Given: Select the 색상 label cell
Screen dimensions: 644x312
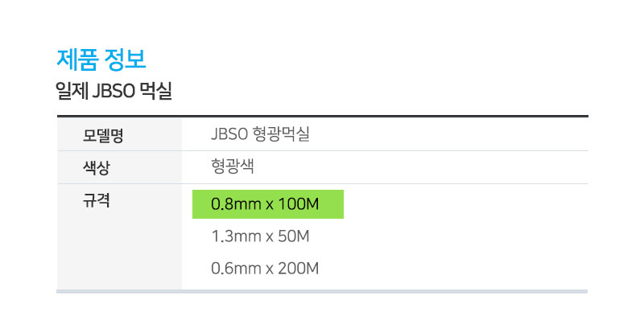Looking at the screenshot, I should 119,167.
